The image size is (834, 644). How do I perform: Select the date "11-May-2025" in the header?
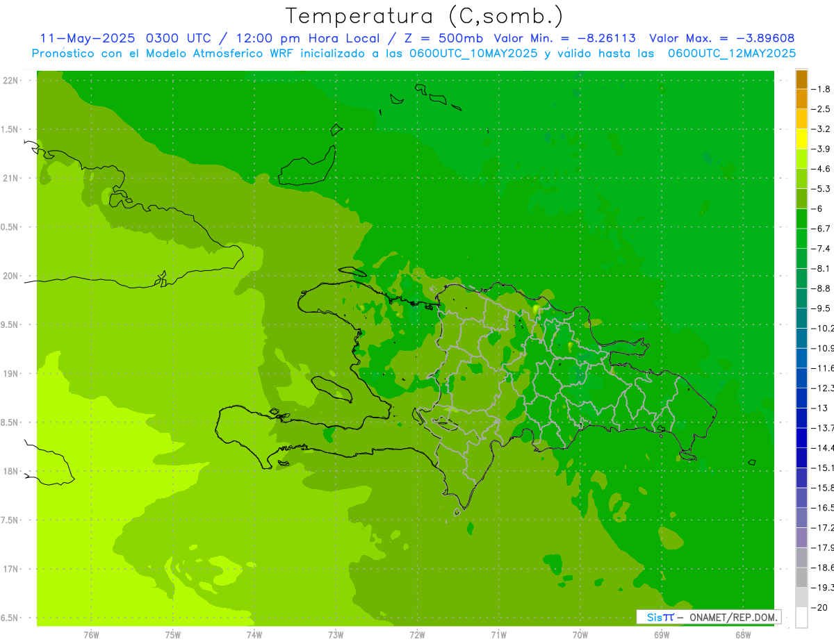88,38
